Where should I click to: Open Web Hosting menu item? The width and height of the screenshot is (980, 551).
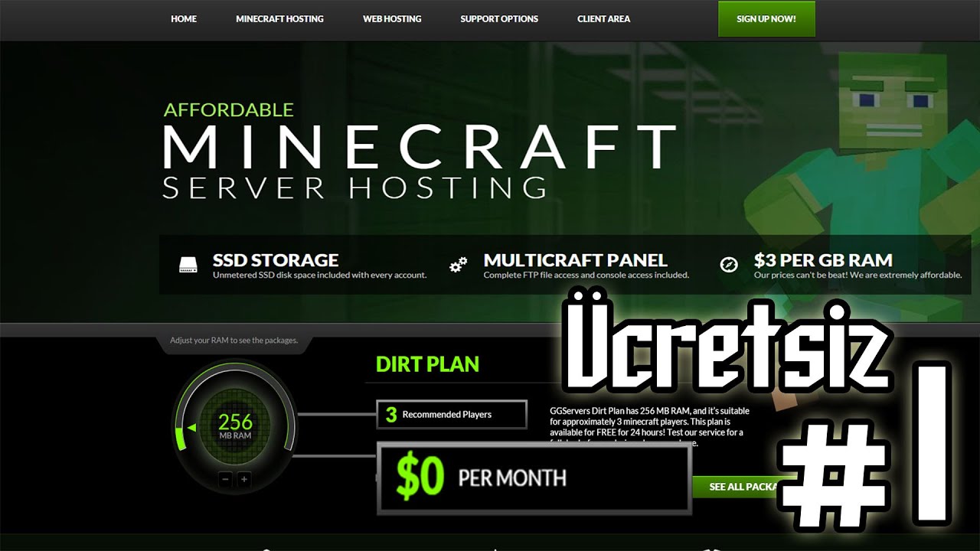click(392, 19)
